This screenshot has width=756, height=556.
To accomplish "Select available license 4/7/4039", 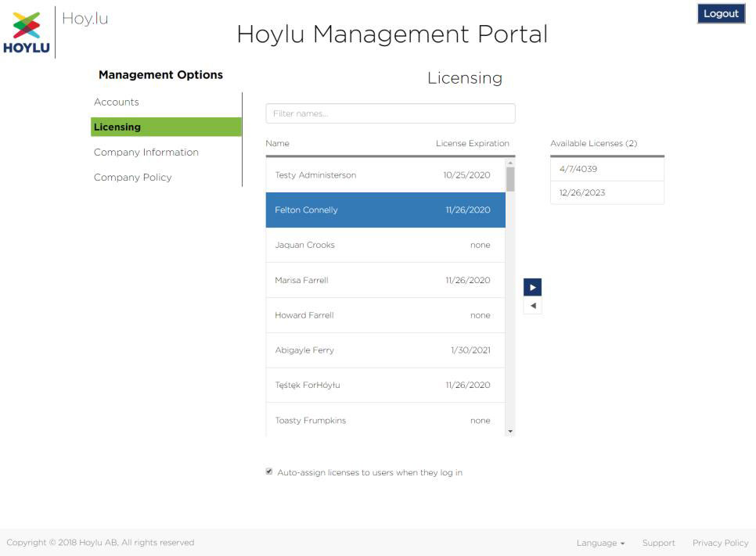I will (x=607, y=169).
